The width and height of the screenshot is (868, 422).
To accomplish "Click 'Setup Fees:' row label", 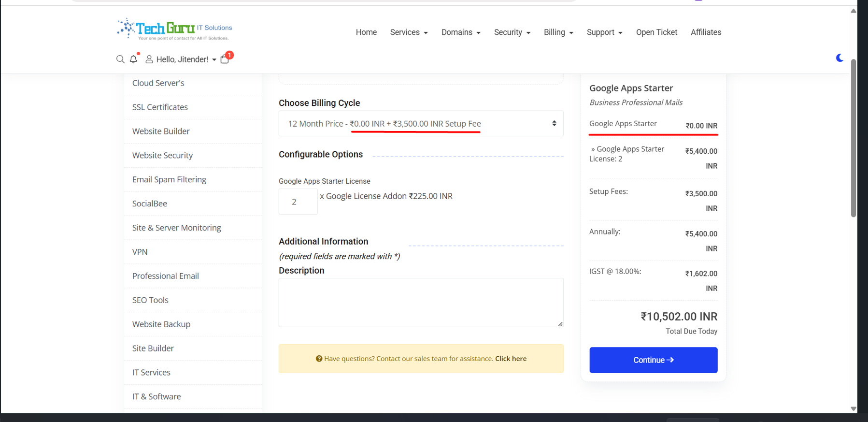I will (x=609, y=192).
